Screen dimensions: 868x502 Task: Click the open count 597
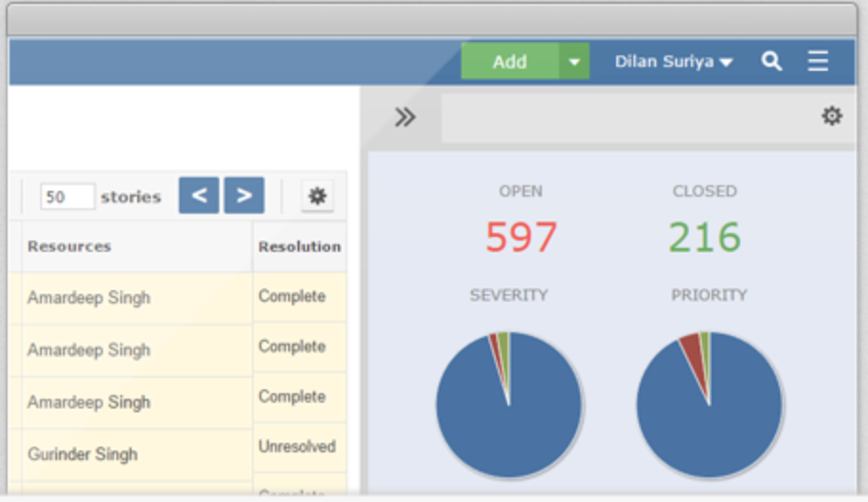[x=521, y=237]
